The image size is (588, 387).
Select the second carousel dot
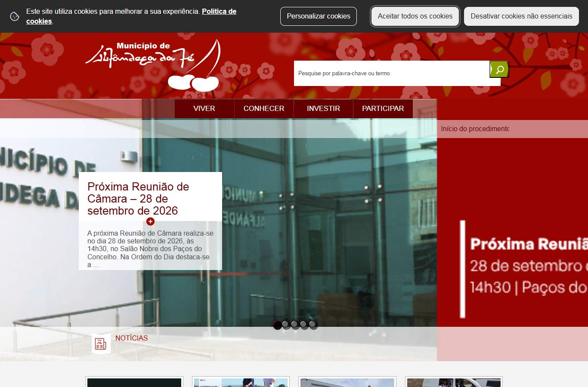286,325
